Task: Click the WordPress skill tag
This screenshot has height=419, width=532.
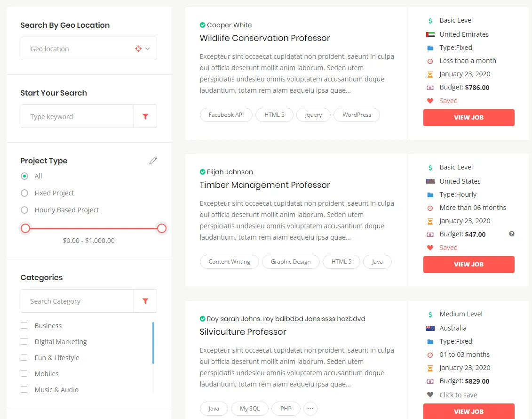Action: click(357, 115)
